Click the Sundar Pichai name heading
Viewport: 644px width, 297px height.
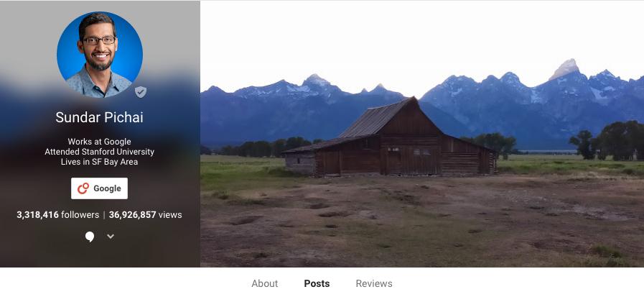(x=99, y=117)
